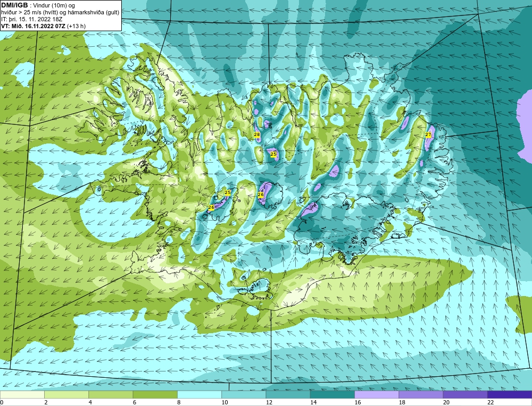This screenshot has width=532, height=406.
Task: Click the 26 gust label directly below the 25 pair
Action: tap(211, 207)
